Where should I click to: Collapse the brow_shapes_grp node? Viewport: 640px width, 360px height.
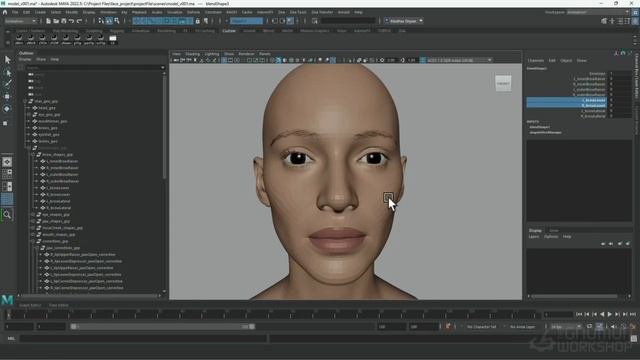coord(33,155)
